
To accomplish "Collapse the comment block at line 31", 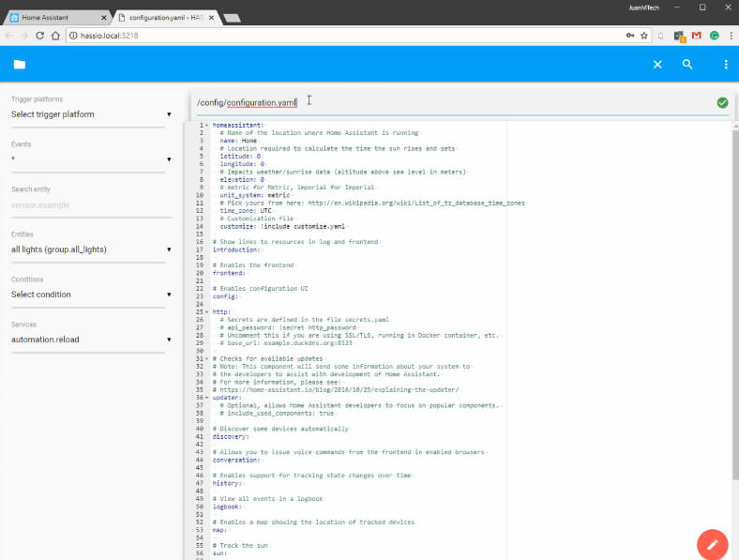I will point(207,358).
